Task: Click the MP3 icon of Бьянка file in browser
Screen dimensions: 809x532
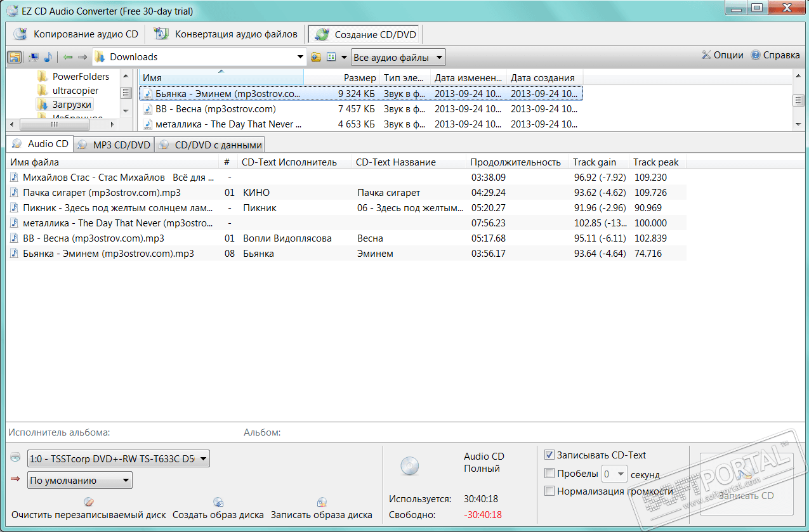Action: point(148,94)
